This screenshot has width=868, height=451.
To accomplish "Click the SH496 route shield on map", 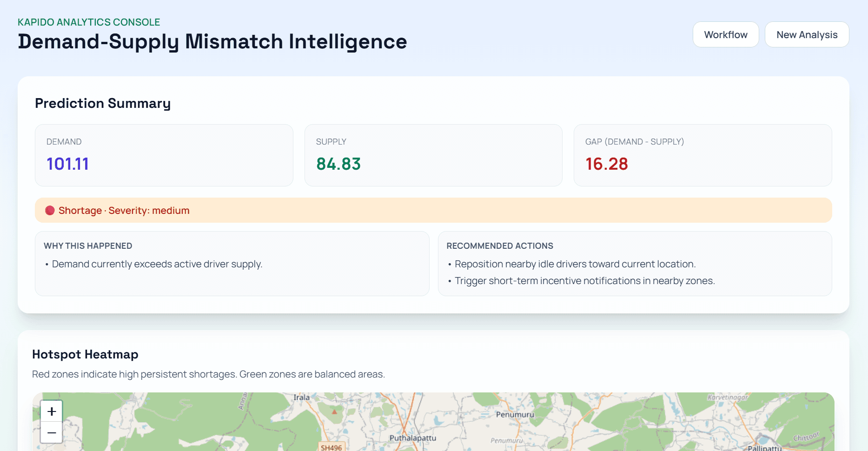I will 331,447.
